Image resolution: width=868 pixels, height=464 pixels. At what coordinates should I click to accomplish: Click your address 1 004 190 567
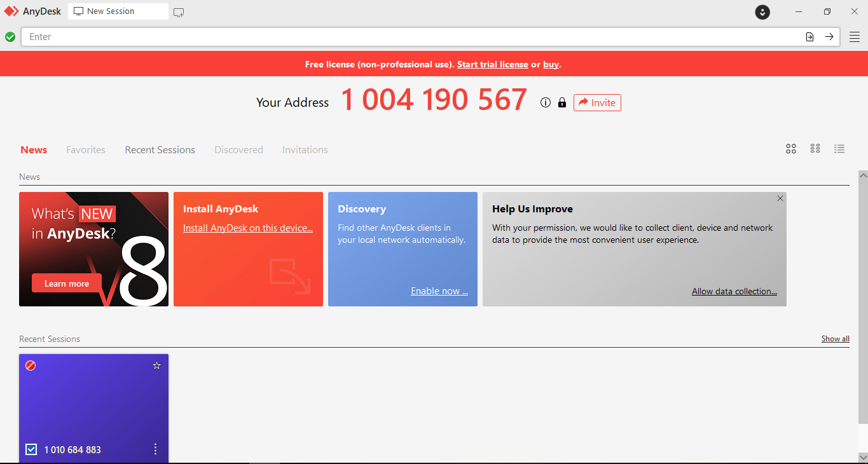[434, 100]
